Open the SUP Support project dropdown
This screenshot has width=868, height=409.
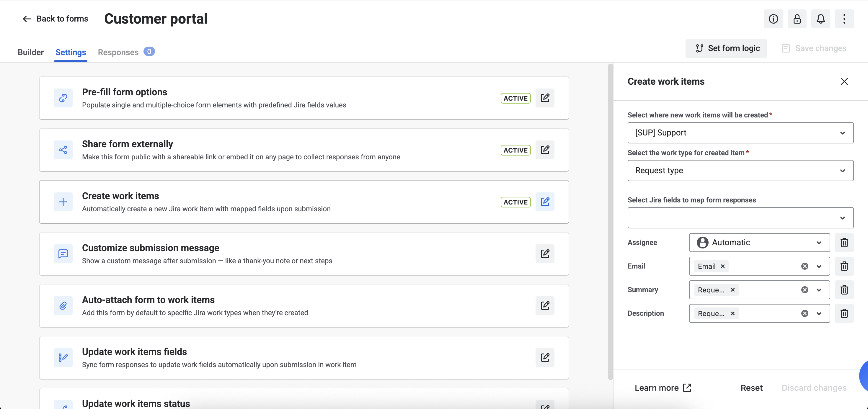[740, 133]
